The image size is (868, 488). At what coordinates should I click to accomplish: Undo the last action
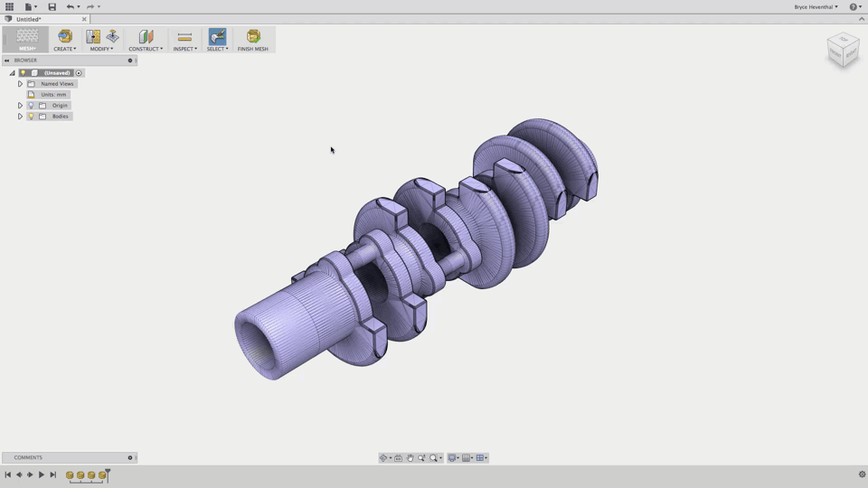pos(70,6)
